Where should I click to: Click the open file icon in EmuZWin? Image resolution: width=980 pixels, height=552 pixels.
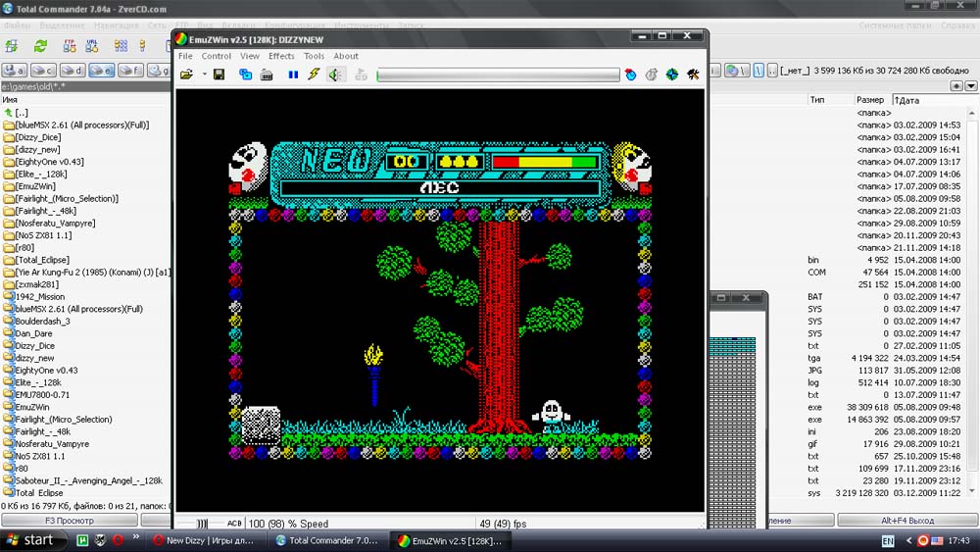[x=186, y=75]
